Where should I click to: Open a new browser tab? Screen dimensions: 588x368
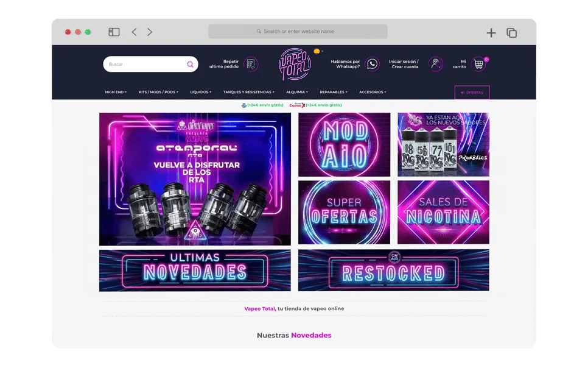coord(491,33)
